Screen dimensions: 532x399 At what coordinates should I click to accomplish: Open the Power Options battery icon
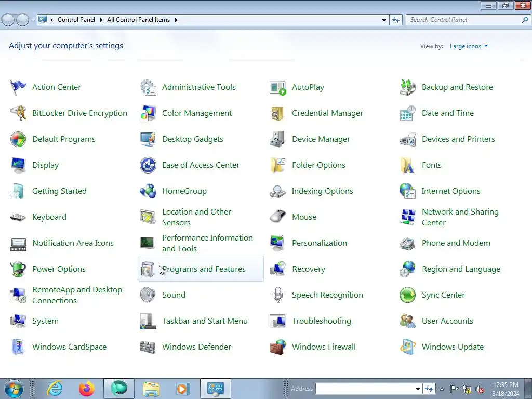(18, 269)
